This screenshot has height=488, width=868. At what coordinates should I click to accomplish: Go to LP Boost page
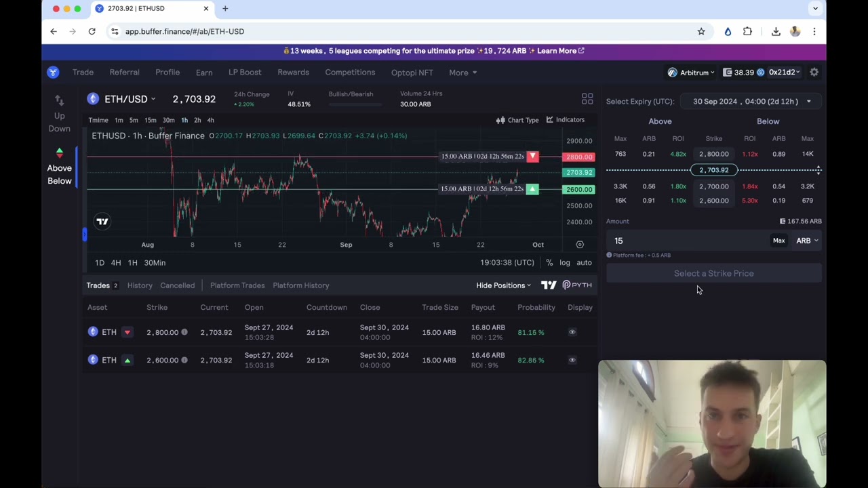pyautogui.click(x=245, y=73)
